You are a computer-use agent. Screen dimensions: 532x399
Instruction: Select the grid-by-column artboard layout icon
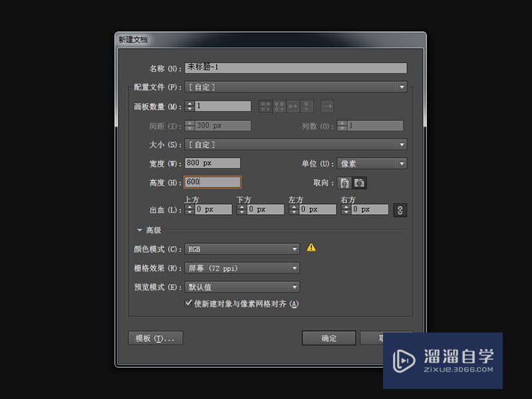tap(279, 106)
